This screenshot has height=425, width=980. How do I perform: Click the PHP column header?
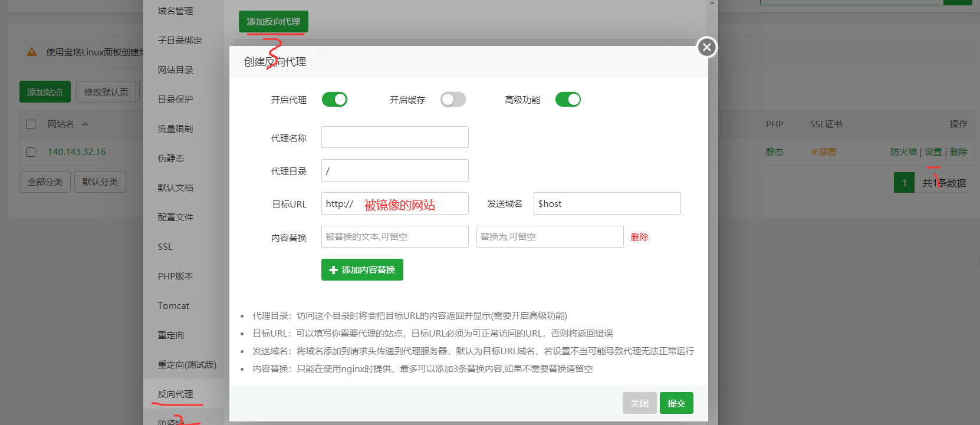click(x=775, y=124)
